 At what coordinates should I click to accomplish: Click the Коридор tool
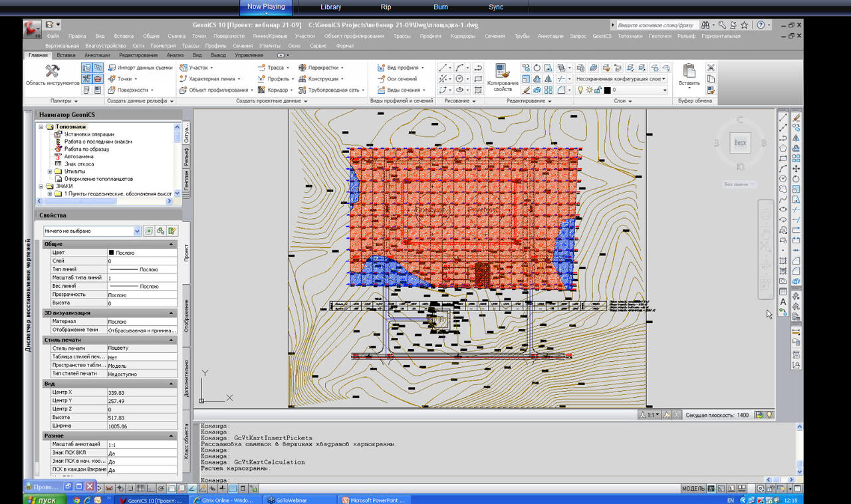click(275, 90)
